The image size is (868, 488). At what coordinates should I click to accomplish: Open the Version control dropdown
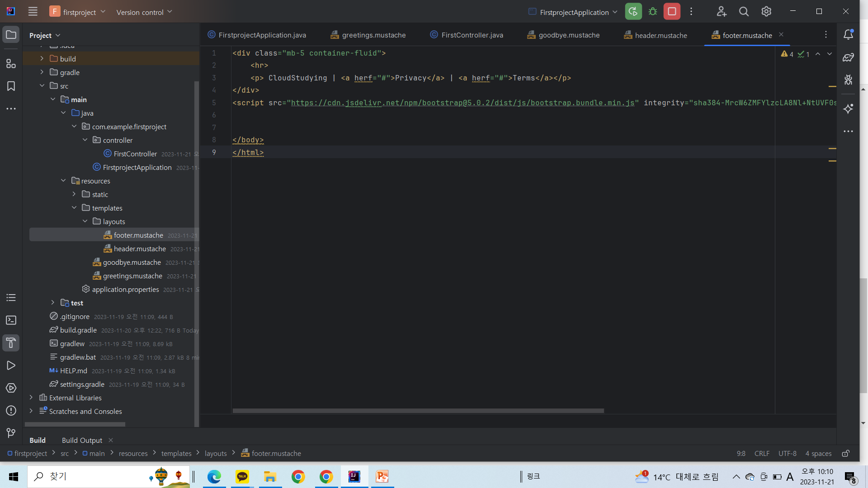tap(144, 12)
